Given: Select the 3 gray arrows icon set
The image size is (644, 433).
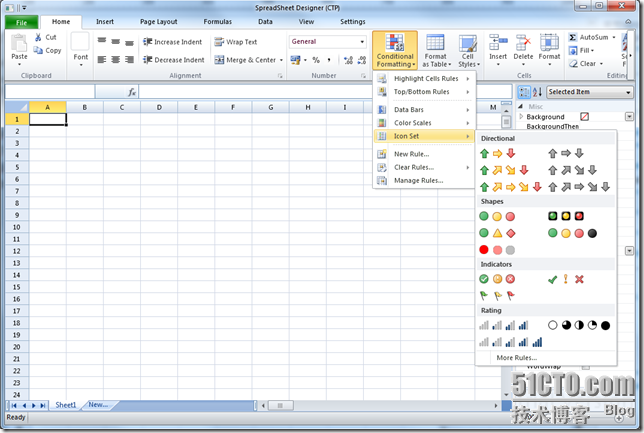Looking at the screenshot, I should [x=566, y=154].
